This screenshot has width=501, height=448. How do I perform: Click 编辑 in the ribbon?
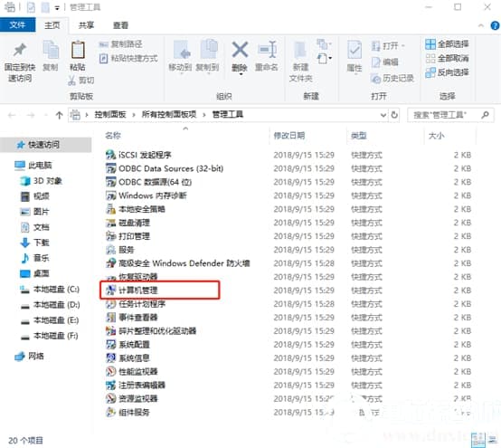click(x=385, y=62)
